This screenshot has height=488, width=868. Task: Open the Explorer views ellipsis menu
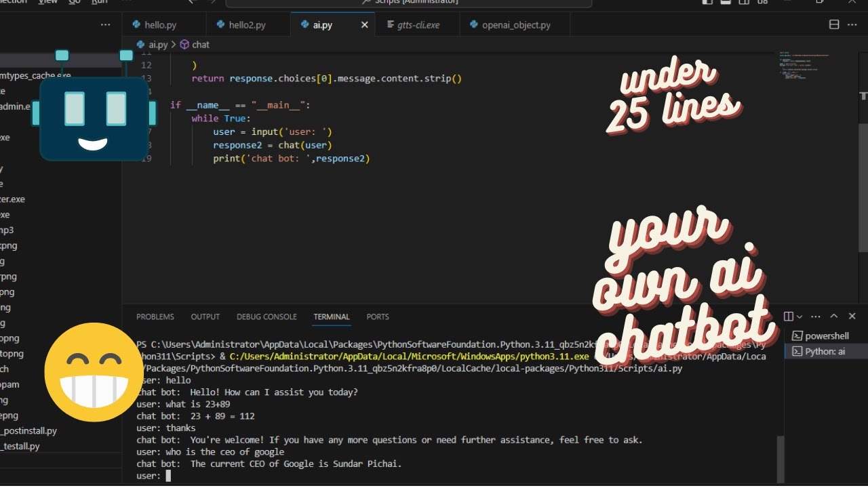105,25
